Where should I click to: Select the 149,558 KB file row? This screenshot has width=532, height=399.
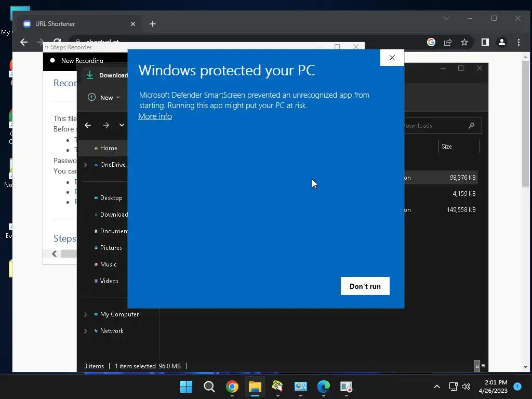coord(441,210)
